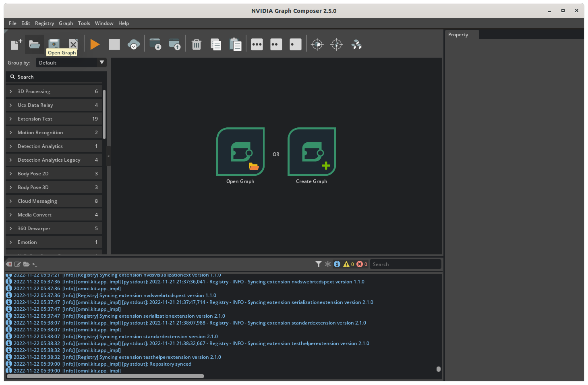Click the console command prompt icon
Screen dimensions: 588x385
(x=35, y=264)
